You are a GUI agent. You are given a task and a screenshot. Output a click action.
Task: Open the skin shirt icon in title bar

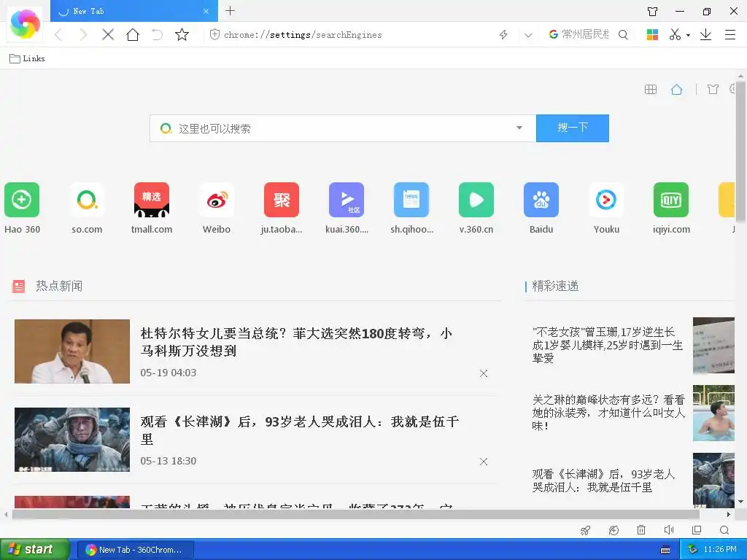(653, 11)
